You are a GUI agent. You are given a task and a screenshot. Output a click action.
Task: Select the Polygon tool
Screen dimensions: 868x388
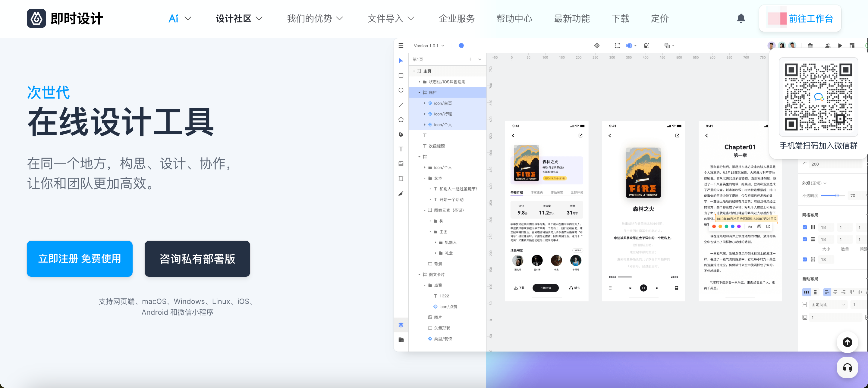point(401,120)
